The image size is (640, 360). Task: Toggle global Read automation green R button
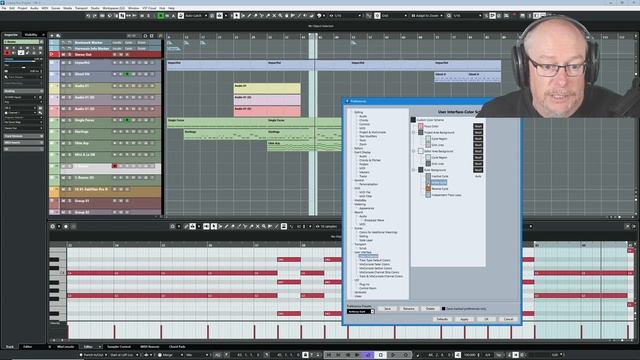coord(161,16)
